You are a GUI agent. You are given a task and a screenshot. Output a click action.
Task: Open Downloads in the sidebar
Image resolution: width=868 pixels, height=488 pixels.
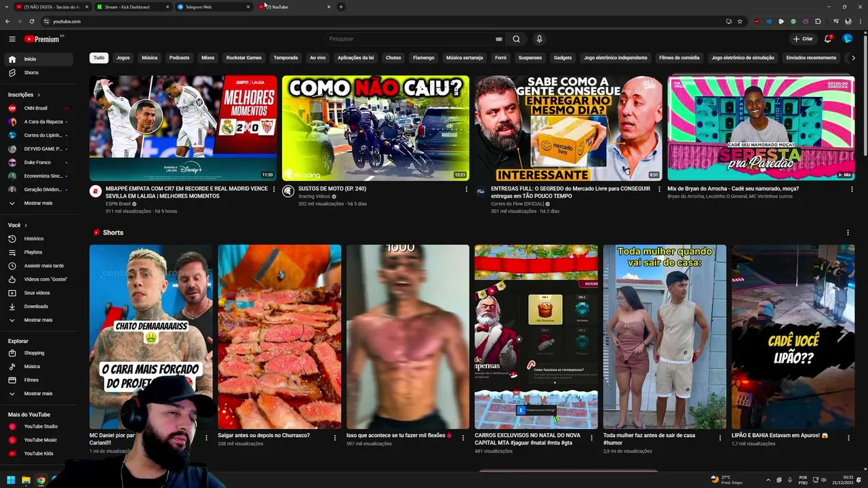39,306
